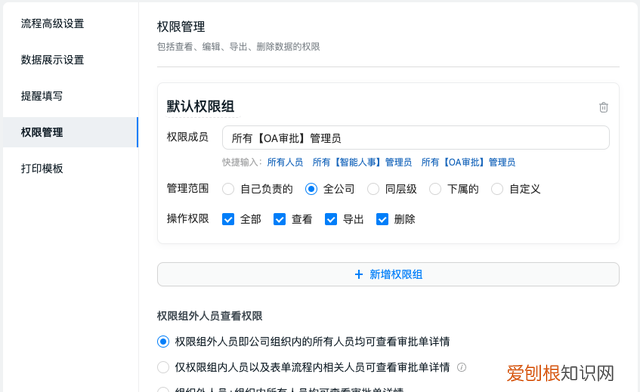The width and height of the screenshot is (640, 392).
Task: Click the 管理范围 label
Action: click(188, 189)
